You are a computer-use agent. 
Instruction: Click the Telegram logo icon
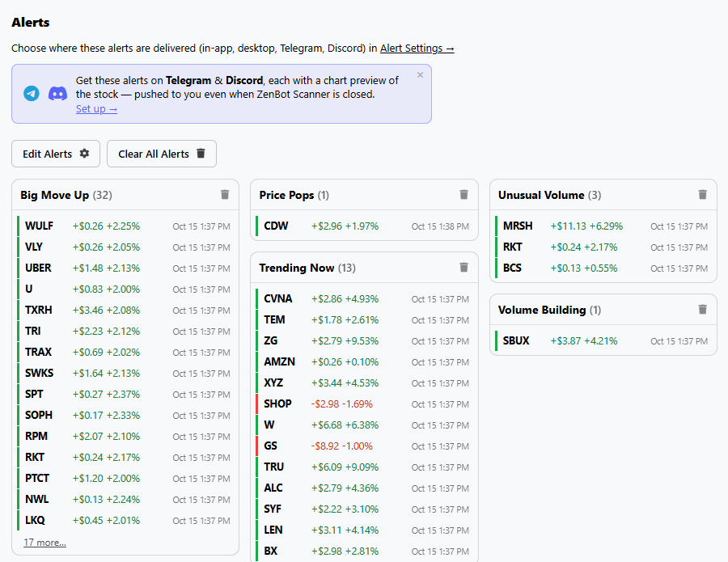[x=32, y=94]
